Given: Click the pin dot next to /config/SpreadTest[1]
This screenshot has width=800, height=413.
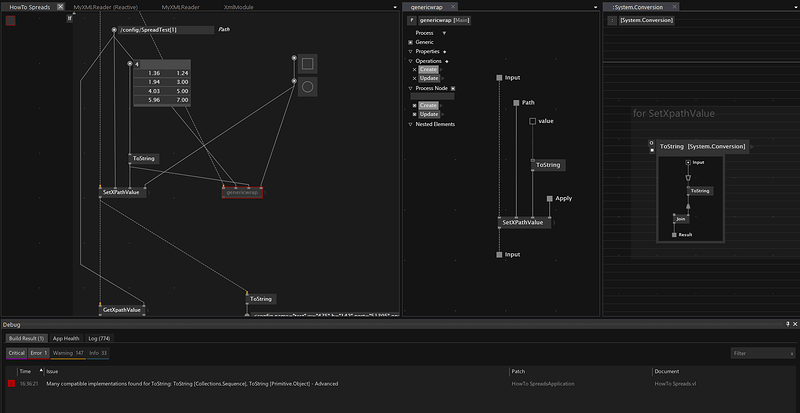Looking at the screenshot, I should (x=114, y=30).
